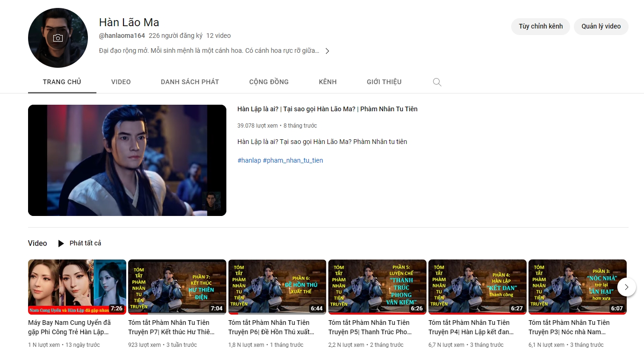Viewport: 644px width, 359px height.
Task: Click 6,1 N lượt xem 3 tháng trước
Action: coord(566,345)
